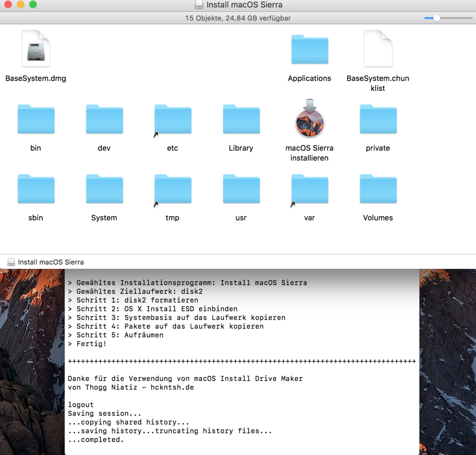Adjust the icon size slider

pos(437,18)
